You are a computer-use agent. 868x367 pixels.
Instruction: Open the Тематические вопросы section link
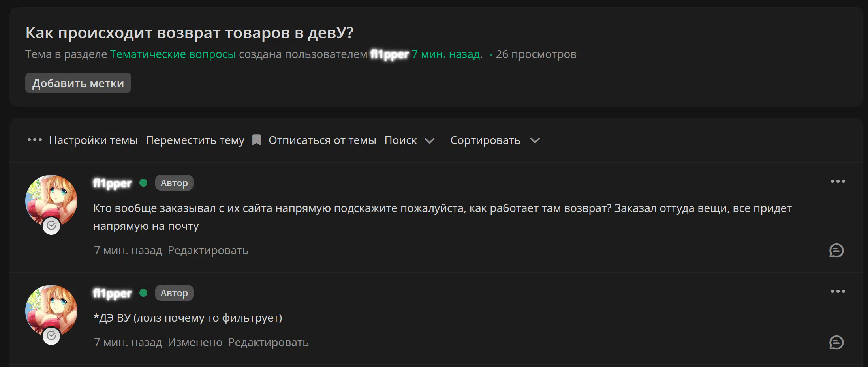tap(173, 54)
